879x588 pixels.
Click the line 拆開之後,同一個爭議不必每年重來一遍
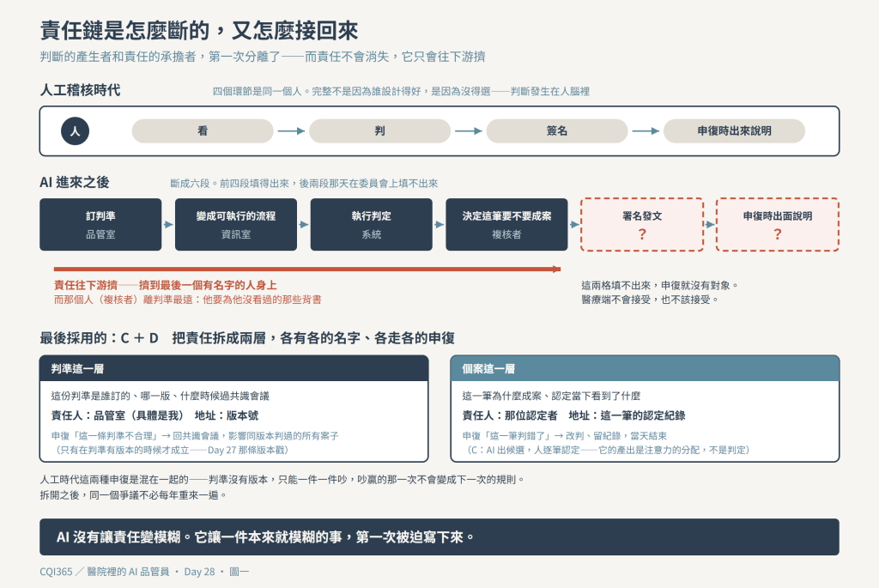133,495
